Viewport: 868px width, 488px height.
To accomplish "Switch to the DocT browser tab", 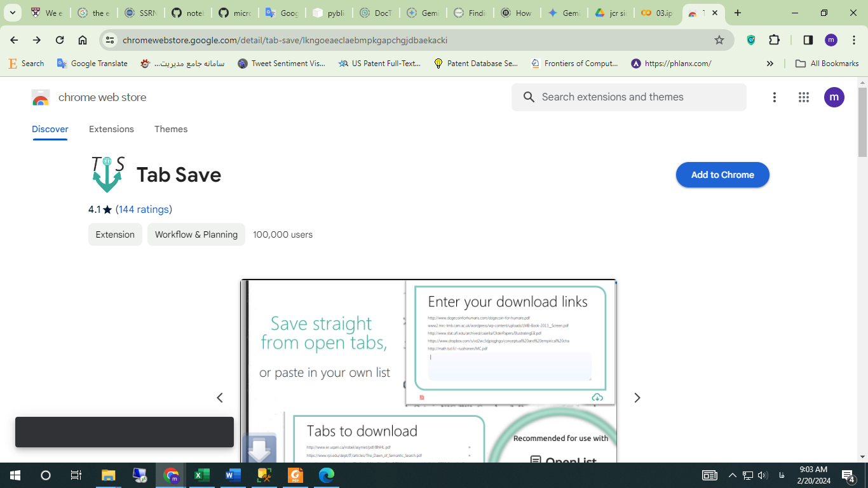I will 376,13.
